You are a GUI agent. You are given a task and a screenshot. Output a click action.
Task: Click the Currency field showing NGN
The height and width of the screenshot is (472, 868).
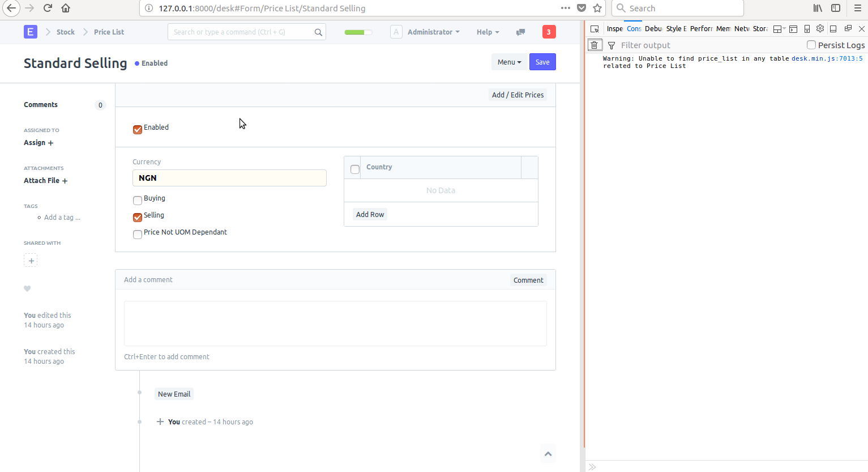[x=229, y=178]
